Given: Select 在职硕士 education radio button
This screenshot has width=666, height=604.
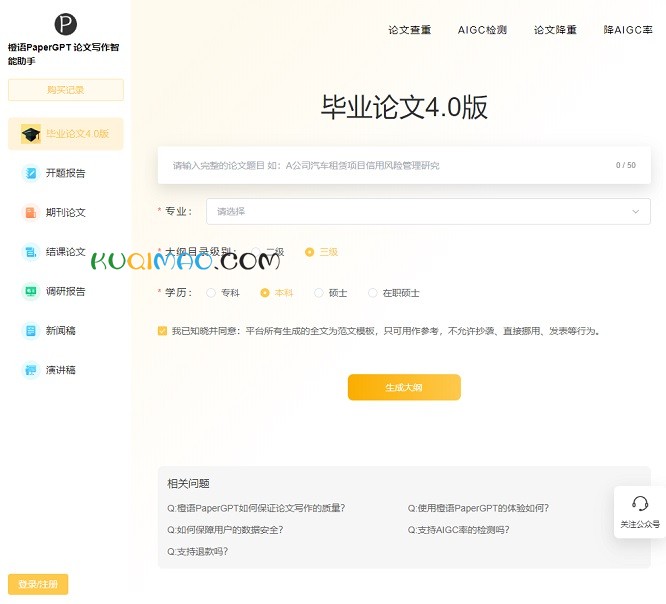Looking at the screenshot, I should [x=373, y=293].
